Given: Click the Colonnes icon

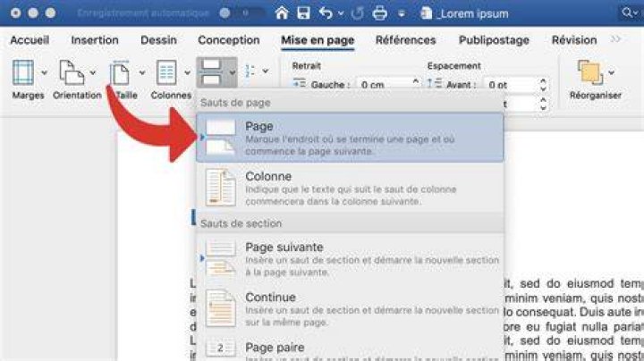Looking at the screenshot, I should (x=166, y=72).
